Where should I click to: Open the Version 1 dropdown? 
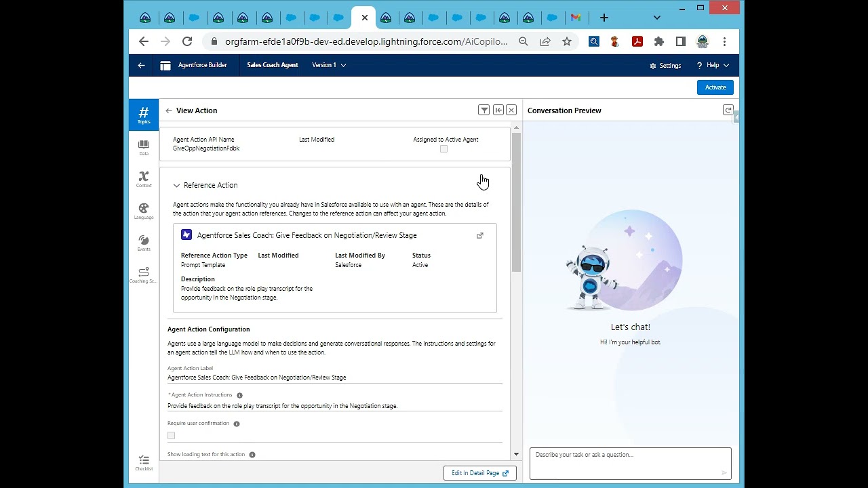329,65
